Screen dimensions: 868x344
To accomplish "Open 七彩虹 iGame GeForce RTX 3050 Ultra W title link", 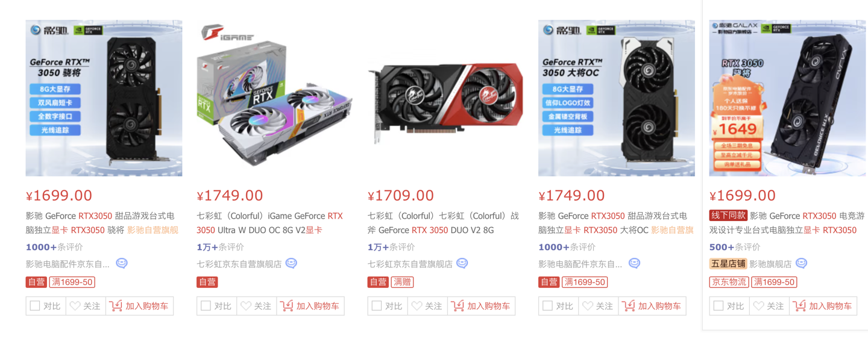I will tap(269, 223).
